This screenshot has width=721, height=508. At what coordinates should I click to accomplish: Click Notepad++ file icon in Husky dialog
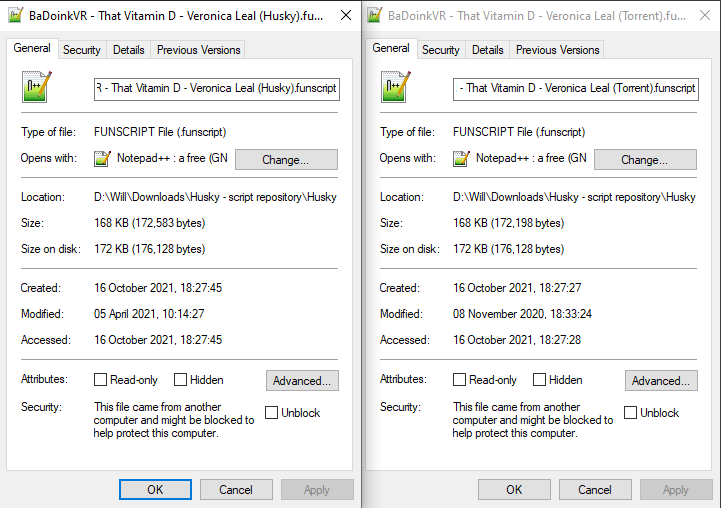(x=37, y=86)
